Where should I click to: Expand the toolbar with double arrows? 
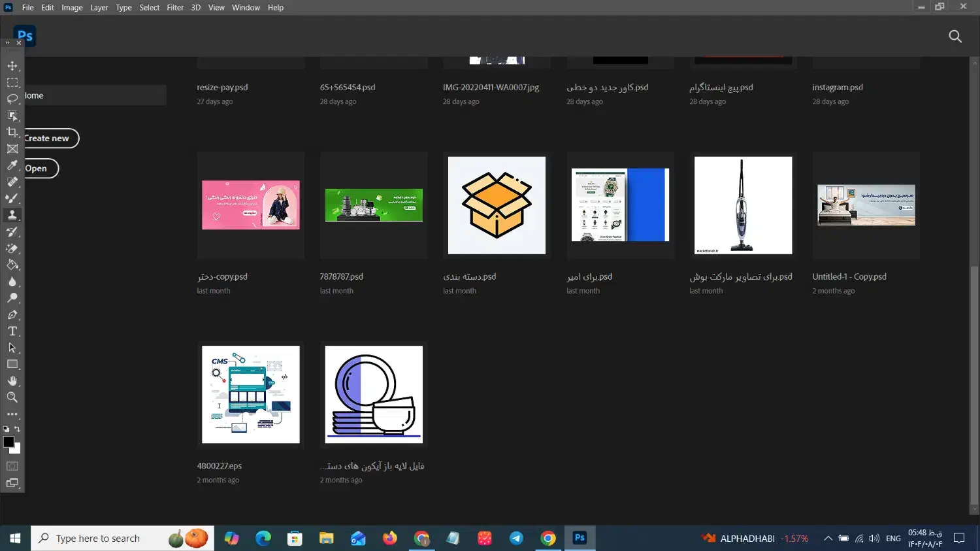(x=7, y=43)
